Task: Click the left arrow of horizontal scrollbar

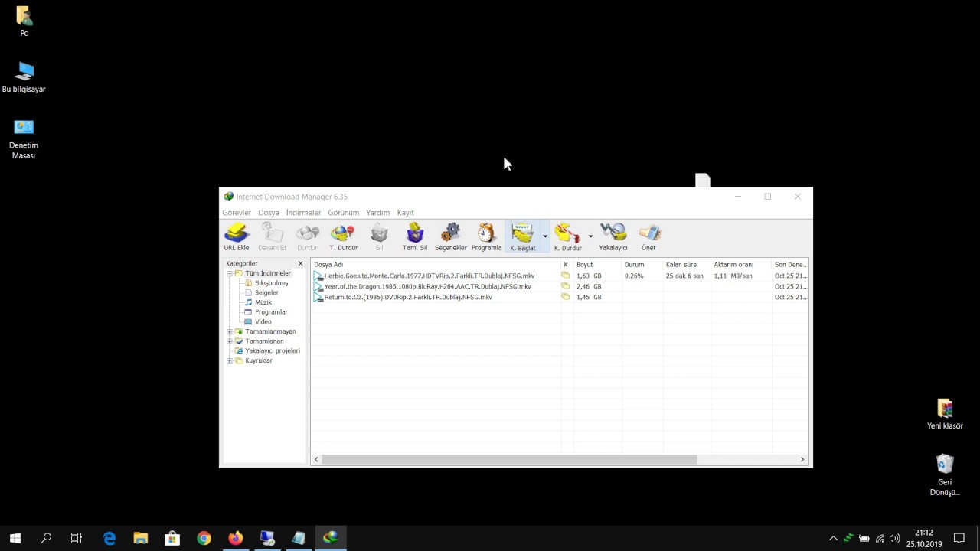Action: pyautogui.click(x=316, y=459)
